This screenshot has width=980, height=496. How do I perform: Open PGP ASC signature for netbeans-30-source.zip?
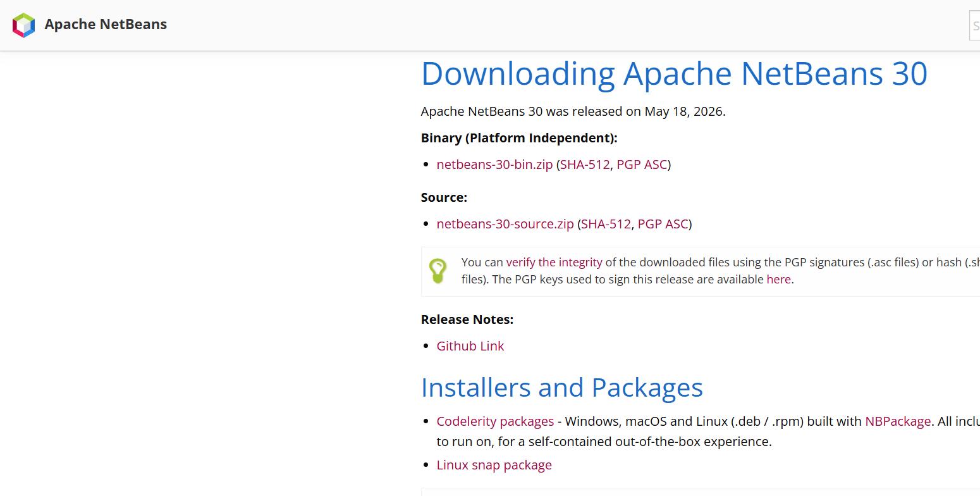coord(663,224)
